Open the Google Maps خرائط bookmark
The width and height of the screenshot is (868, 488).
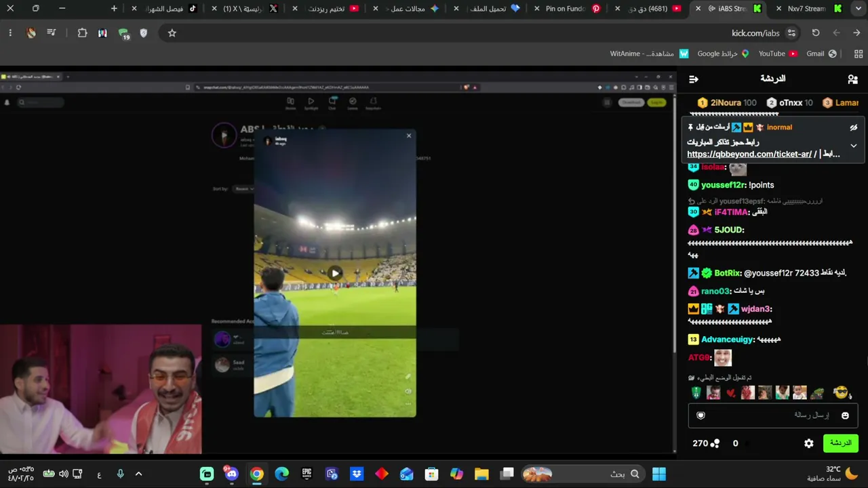(723, 54)
